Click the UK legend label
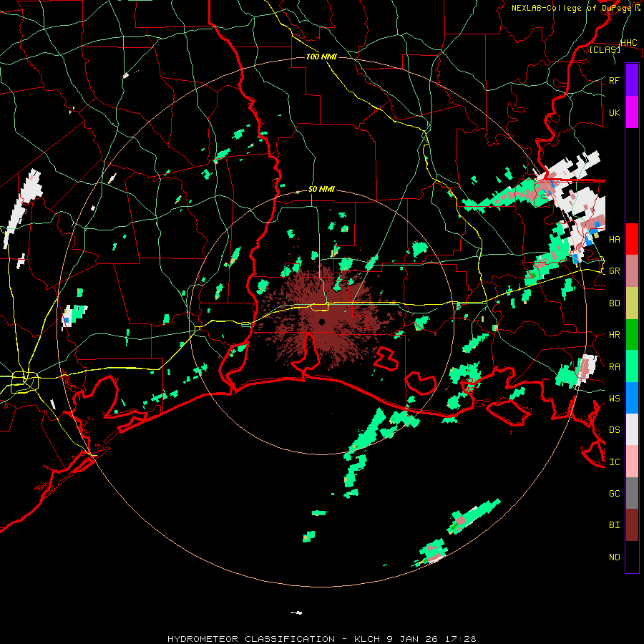The image size is (644, 644). [x=614, y=112]
